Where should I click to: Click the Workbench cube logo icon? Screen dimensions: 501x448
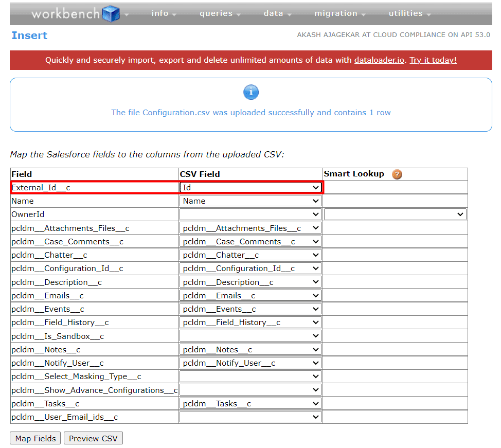111,13
